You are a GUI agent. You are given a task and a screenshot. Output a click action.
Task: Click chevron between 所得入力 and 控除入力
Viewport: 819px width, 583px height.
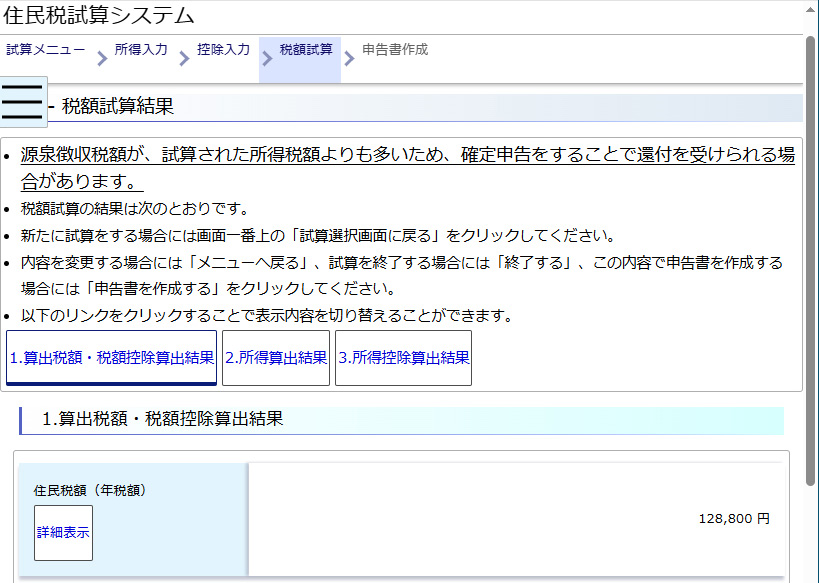click(x=184, y=59)
